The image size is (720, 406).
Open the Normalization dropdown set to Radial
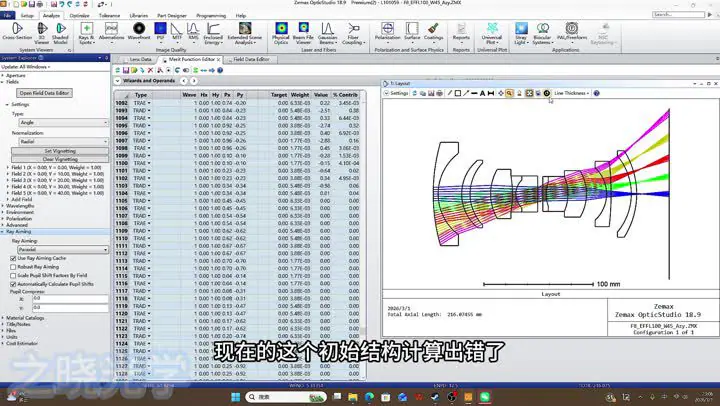tap(63, 141)
